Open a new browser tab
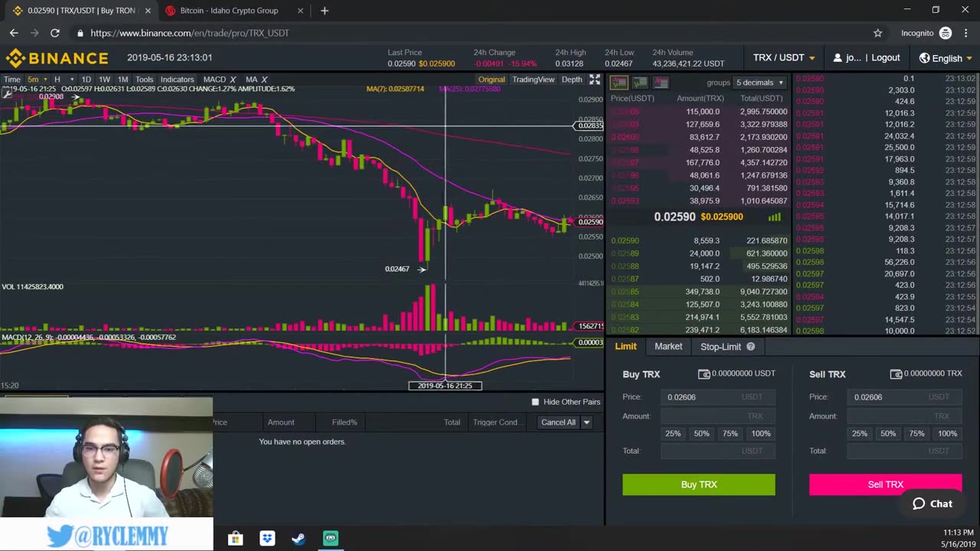The height and width of the screenshot is (551, 980). [325, 11]
